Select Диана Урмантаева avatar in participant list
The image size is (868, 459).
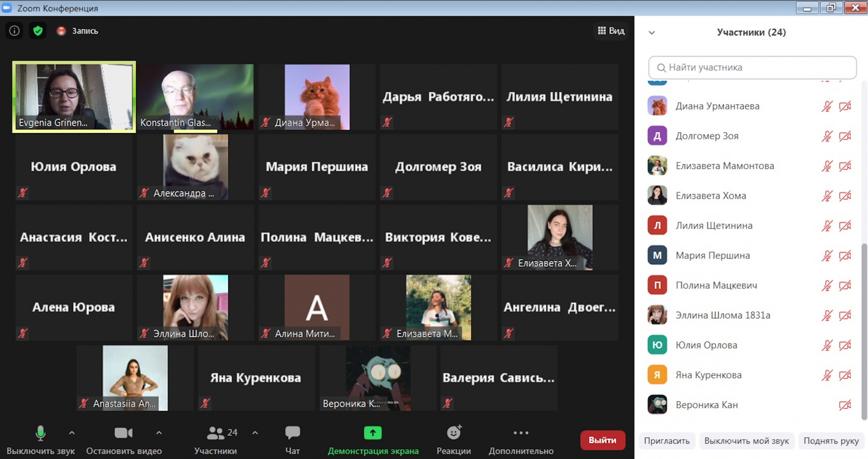coord(657,106)
